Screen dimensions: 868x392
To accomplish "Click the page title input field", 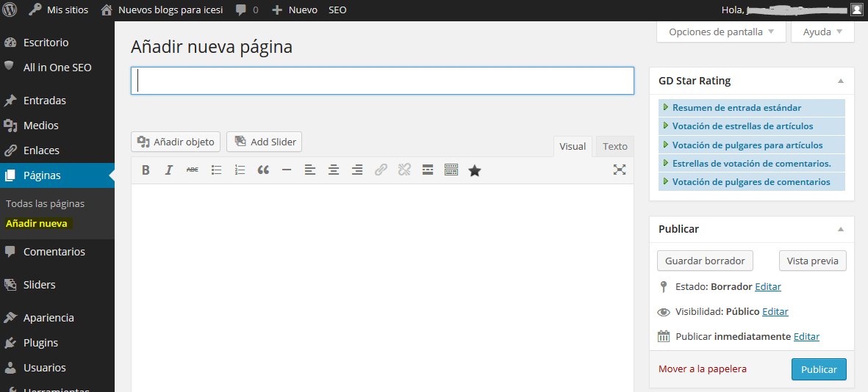I will (382, 81).
